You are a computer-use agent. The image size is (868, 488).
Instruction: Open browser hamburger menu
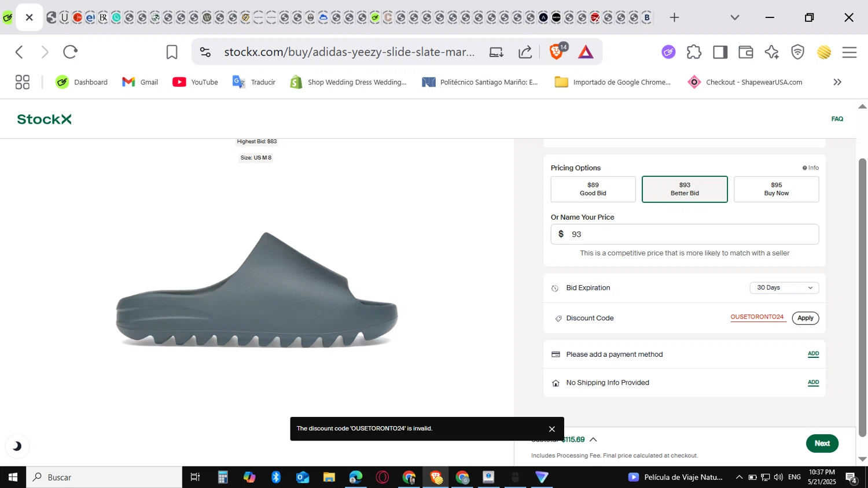click(849, 52)
